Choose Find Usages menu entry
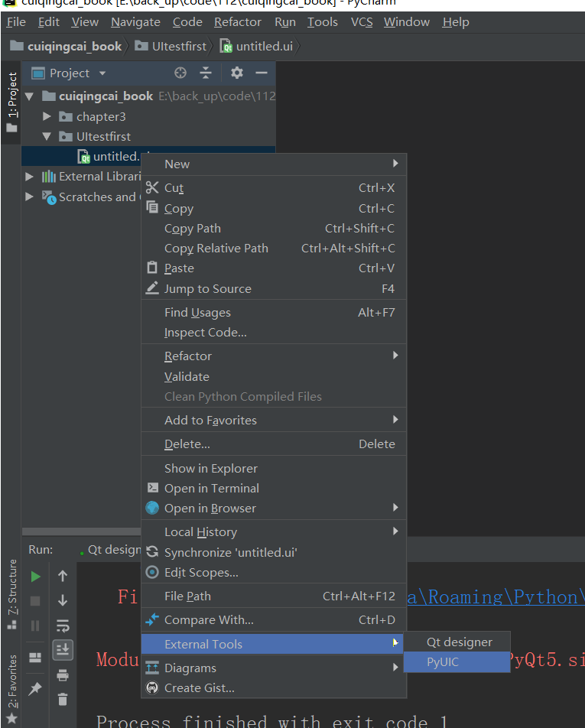This screenshot has width=585, height=728. tap(274, 313)
